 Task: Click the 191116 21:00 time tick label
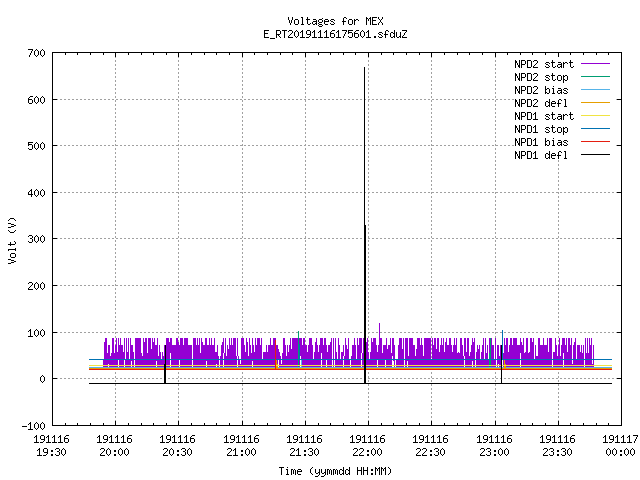[x=241, y=446]
